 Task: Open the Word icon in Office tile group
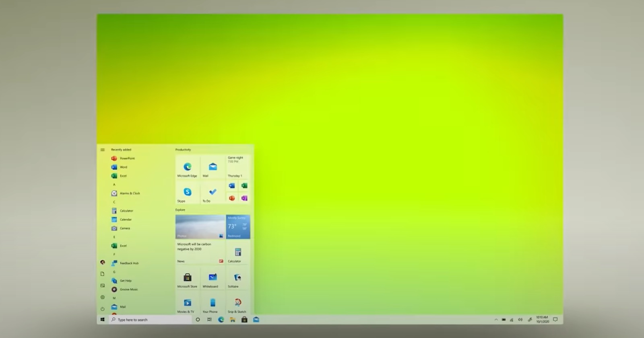(x=232, y=186)
